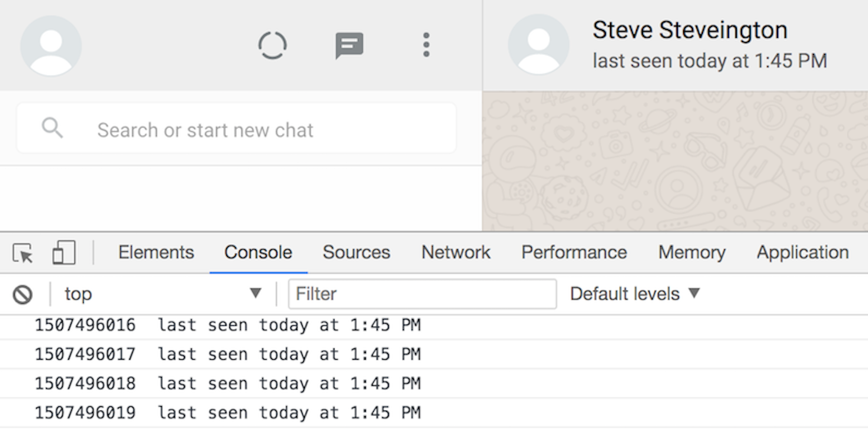868x431 pixels.
Task: Open the Performance tab
Action: point(574,252)
